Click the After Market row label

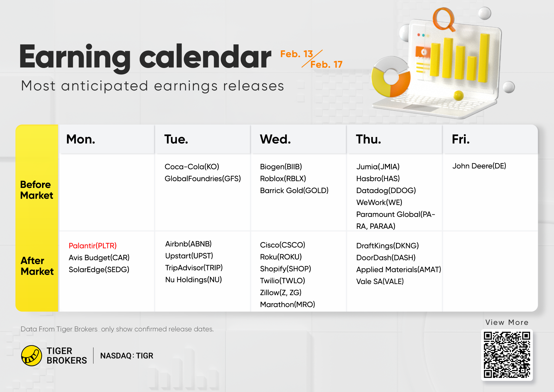point(37,266)
